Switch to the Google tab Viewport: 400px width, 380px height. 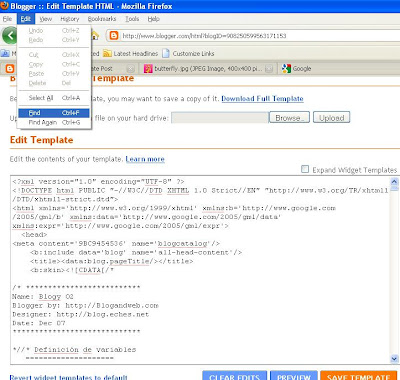302,69
